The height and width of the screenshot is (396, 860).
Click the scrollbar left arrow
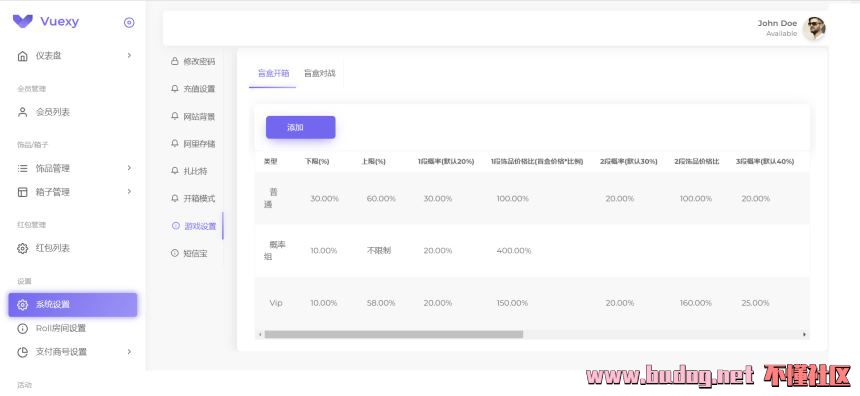[x=260, y=334]
